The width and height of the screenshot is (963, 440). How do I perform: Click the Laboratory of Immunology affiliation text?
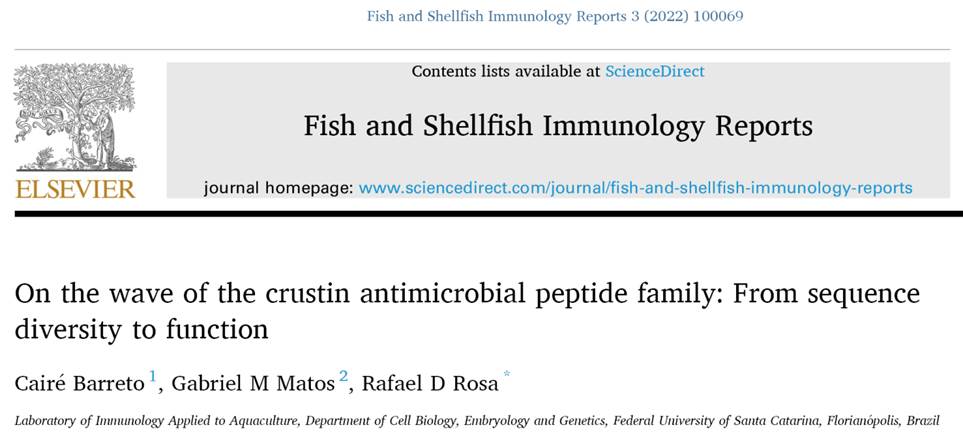[x=477, y=422]
